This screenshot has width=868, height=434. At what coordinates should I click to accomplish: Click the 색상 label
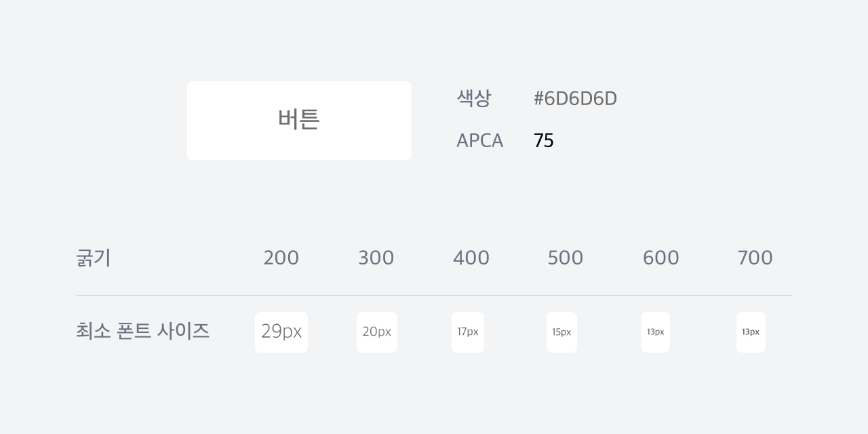click(473, 98)
